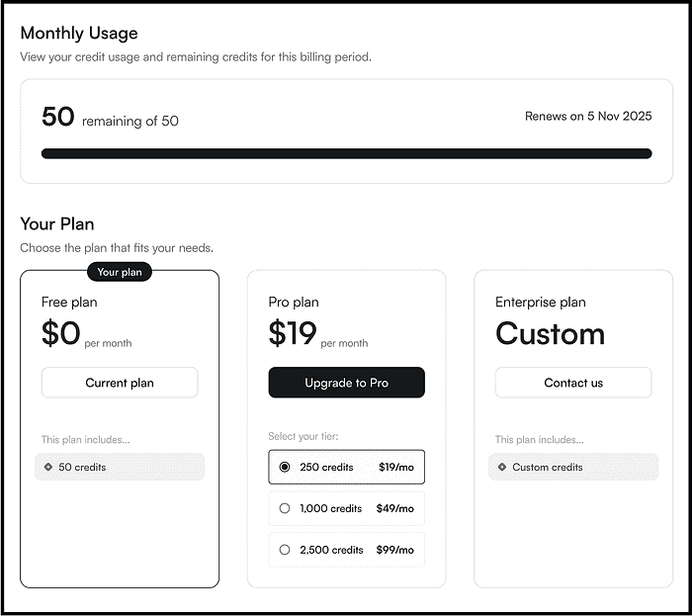The image size is (692, 616).
Task: Hit the Upgrade to Pro button
Action: [x=346, y=383]
